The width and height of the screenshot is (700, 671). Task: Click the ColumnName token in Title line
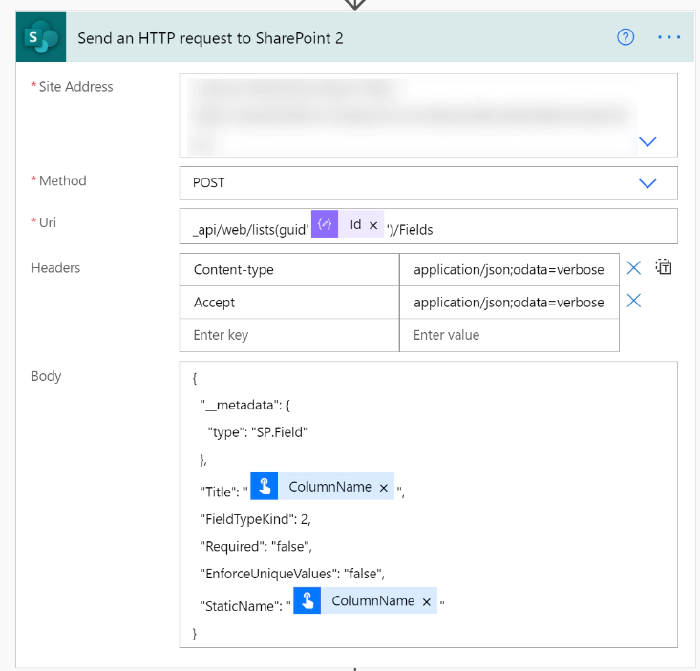point(329,487)
